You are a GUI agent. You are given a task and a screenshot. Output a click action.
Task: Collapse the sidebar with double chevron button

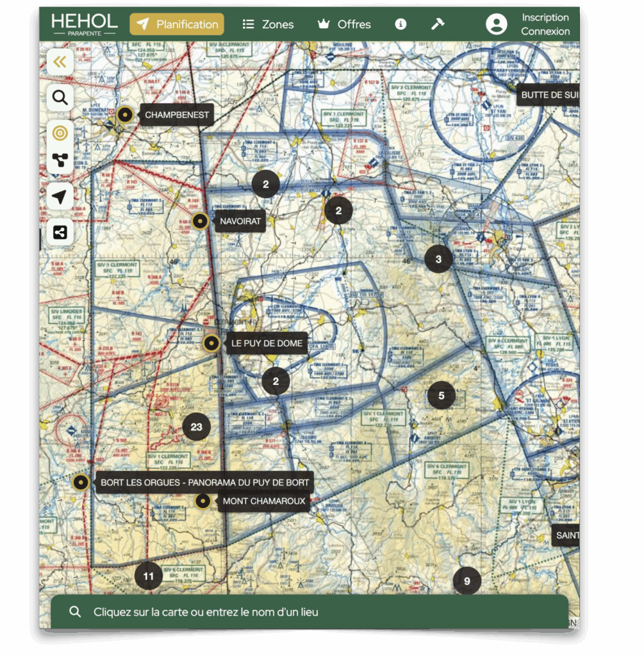click(60, 62)
